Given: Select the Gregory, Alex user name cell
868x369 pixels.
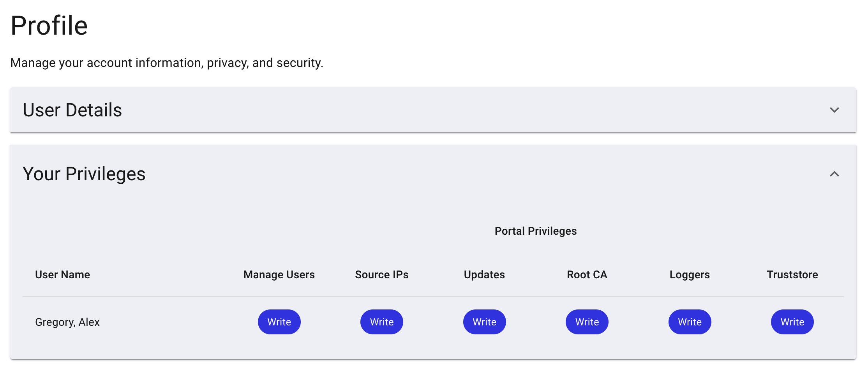Looking at the screenshot, I should click(67, 322).
